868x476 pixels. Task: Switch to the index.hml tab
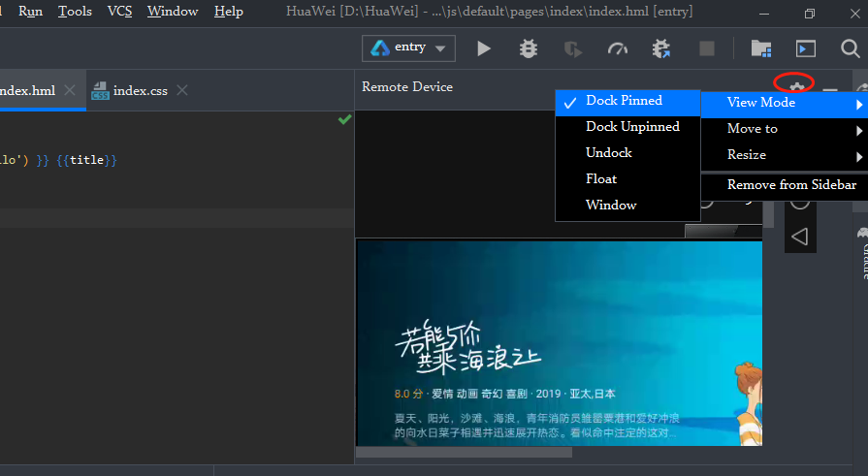28,91
